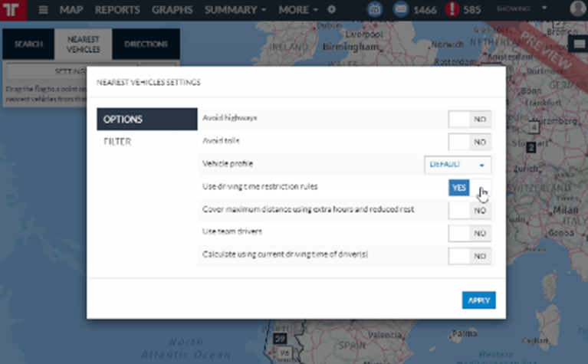Image resolution: width=588 pixels, height=364 pixels.
Task: Toggle Calculate using current driving time
Action: click(x=469, y=256)
